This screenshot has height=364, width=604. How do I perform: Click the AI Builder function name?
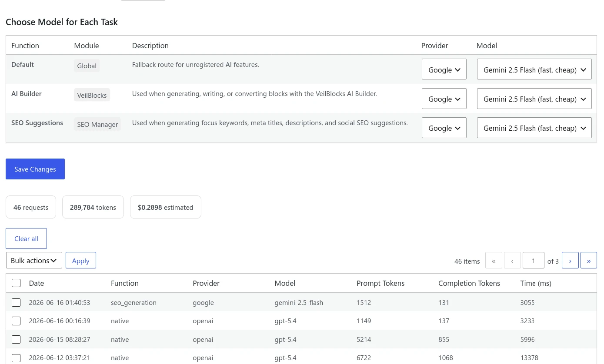(x=27, y=93)
